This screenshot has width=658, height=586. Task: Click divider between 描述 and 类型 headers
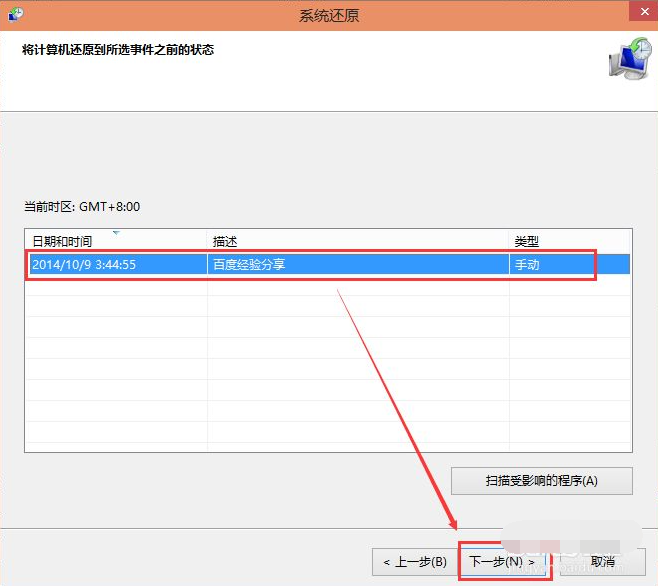click(x=509, y=241)
